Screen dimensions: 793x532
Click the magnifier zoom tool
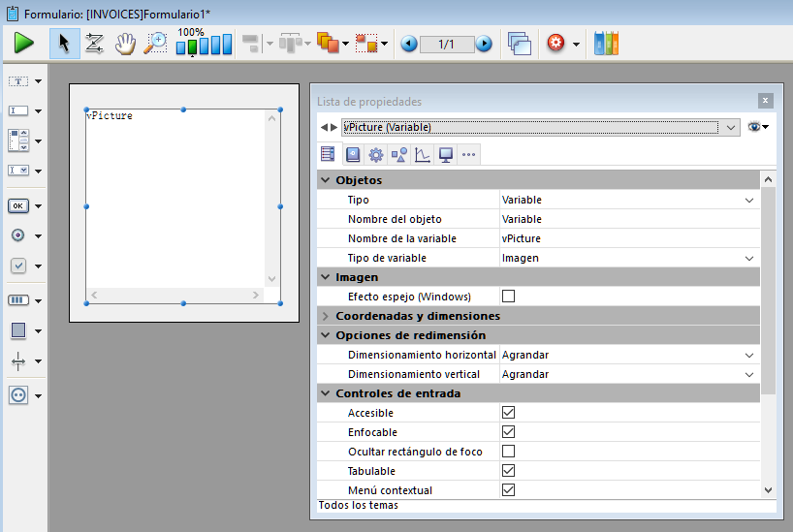tap(155, 44)
